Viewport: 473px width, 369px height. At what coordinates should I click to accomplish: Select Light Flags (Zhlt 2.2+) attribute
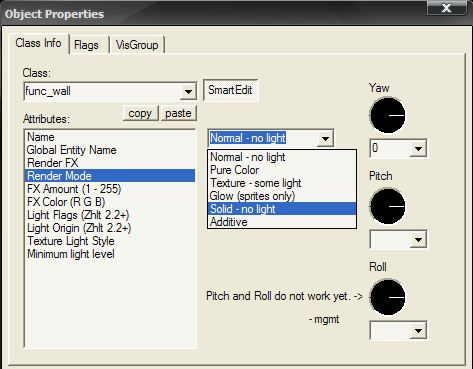pos(110,215)
